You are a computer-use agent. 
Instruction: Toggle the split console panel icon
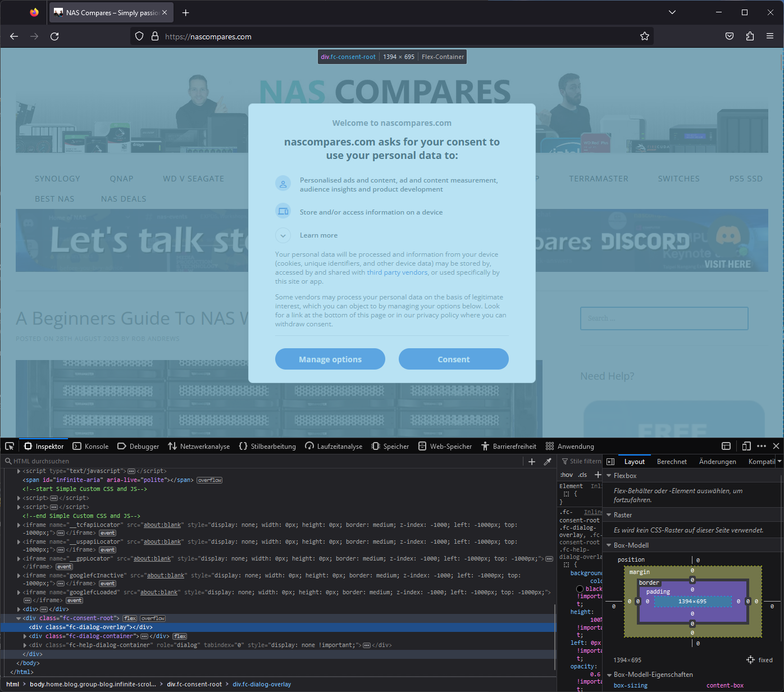click(726, 446)
